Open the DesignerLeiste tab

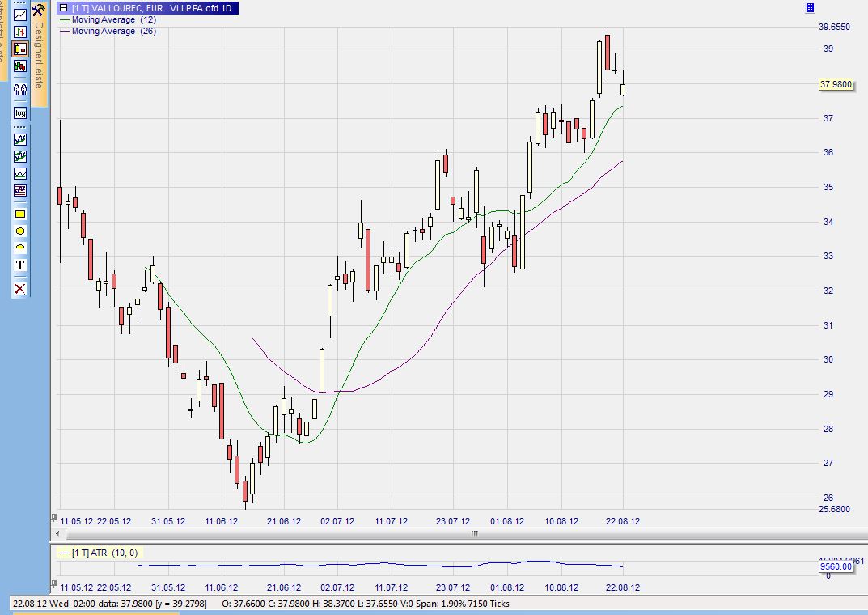click(39, 55)
